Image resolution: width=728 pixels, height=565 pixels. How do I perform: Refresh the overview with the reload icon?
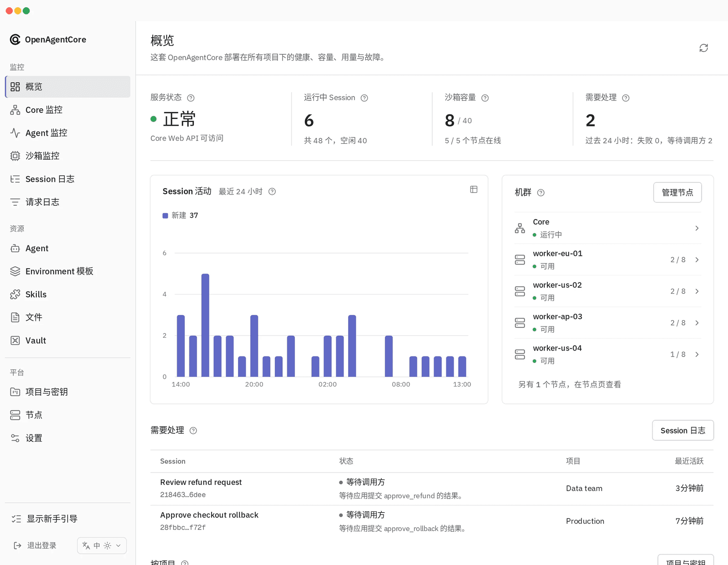point(703,48)
